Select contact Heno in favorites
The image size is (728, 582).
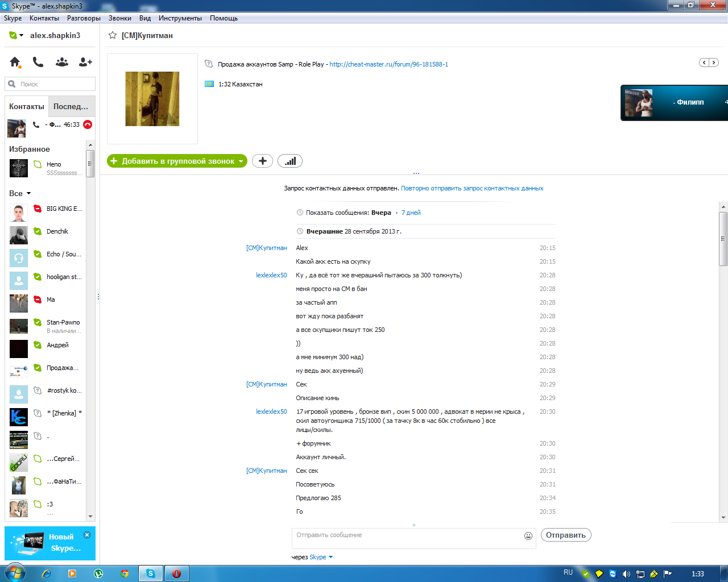click(46, 168)
